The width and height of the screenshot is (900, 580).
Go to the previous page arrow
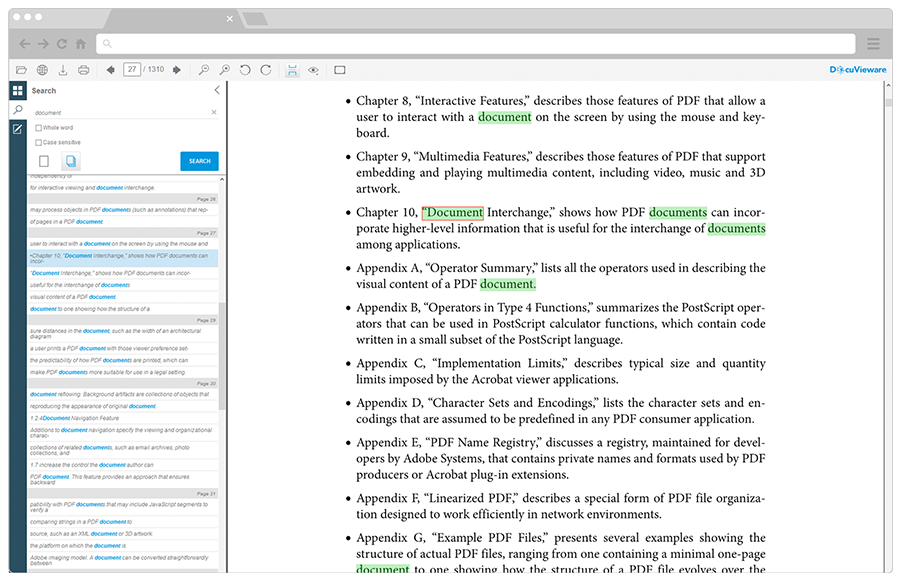[x=111, y=70]
